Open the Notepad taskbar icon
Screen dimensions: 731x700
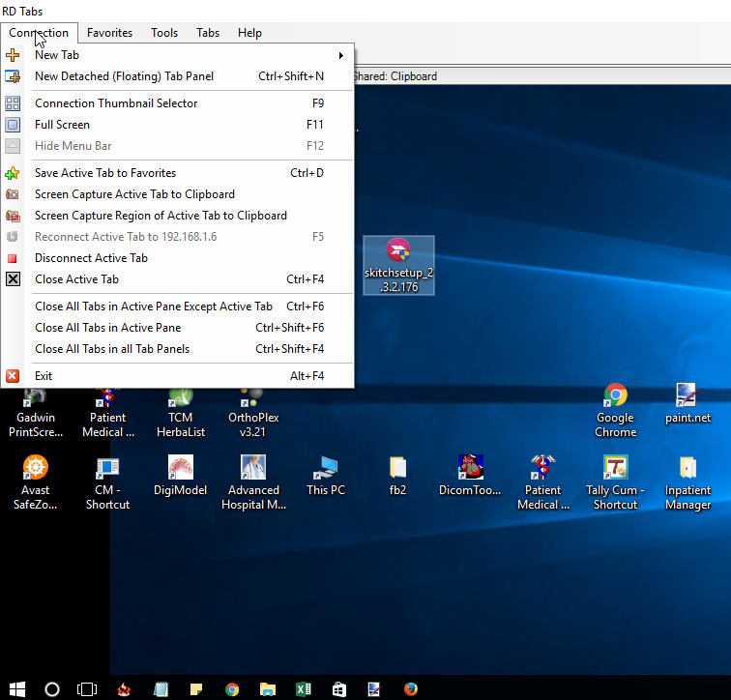point(161,689)
